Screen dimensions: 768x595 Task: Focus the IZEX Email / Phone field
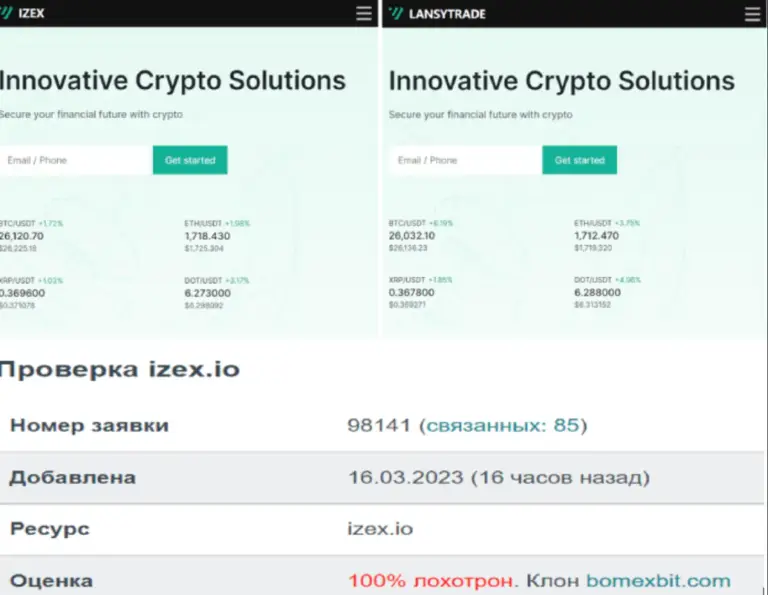pos(76,160)
